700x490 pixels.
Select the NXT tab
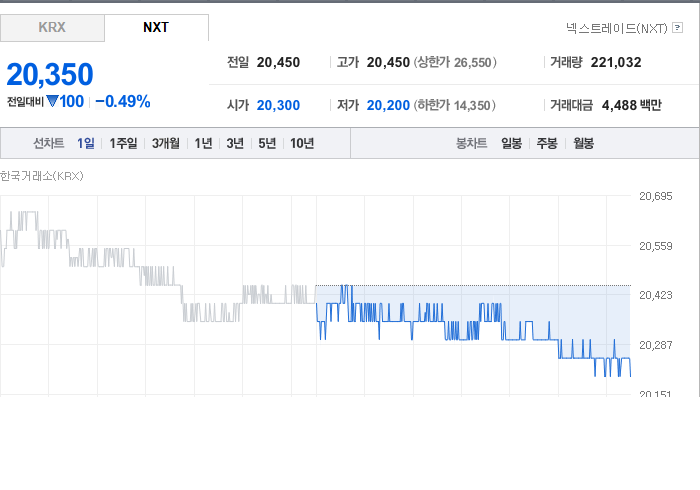pyautogui.click(x=156, y=28)
